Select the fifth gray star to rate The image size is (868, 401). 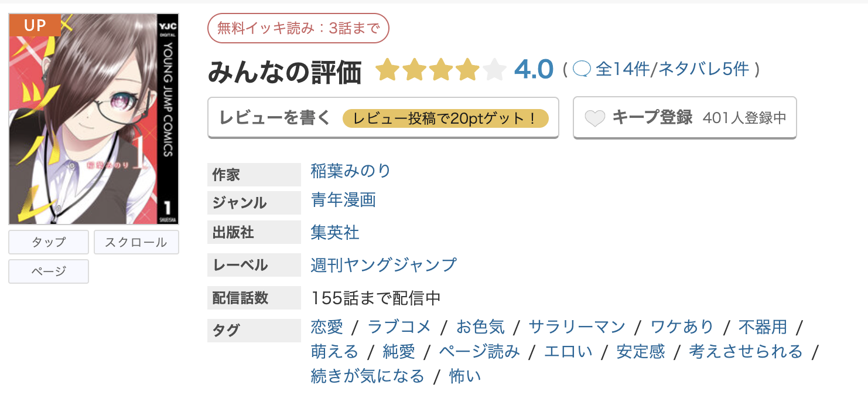pyautogui.click(x=494, y=69)
